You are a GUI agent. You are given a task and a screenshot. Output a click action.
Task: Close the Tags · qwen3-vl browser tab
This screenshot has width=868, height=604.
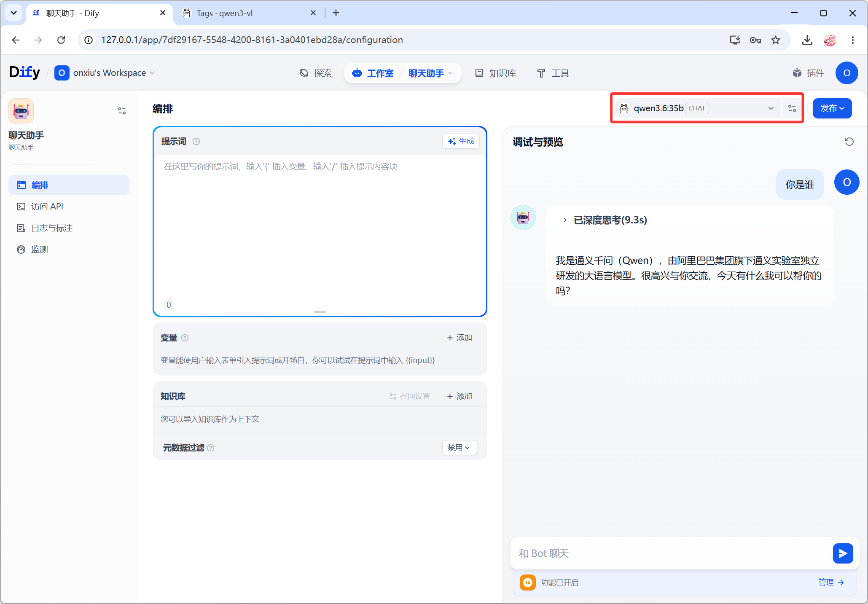click(313, 13)
